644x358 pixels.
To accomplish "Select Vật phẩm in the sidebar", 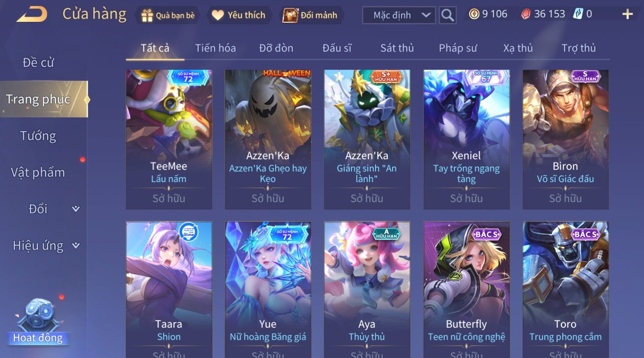I will pyautogui.click(x=38, y=173).
